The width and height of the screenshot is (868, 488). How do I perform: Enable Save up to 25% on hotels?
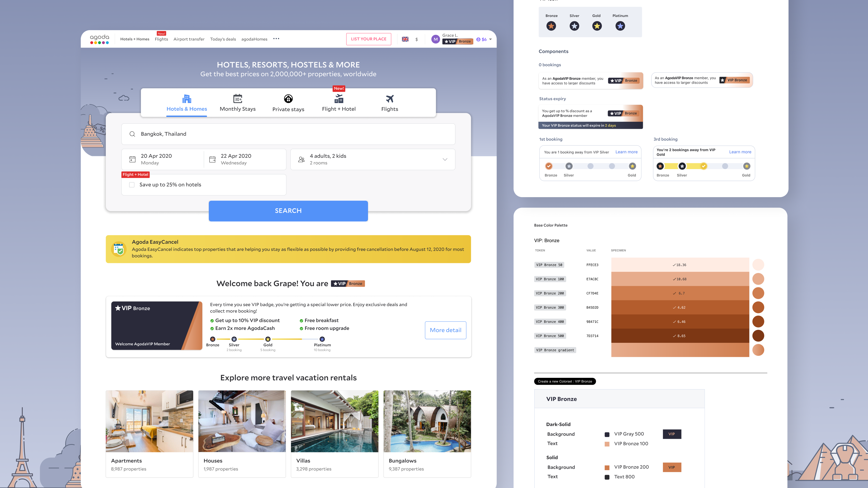tap(132, 185)
